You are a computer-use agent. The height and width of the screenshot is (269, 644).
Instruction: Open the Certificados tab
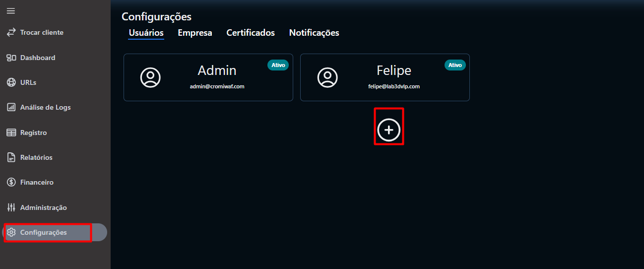pos(251,33)
